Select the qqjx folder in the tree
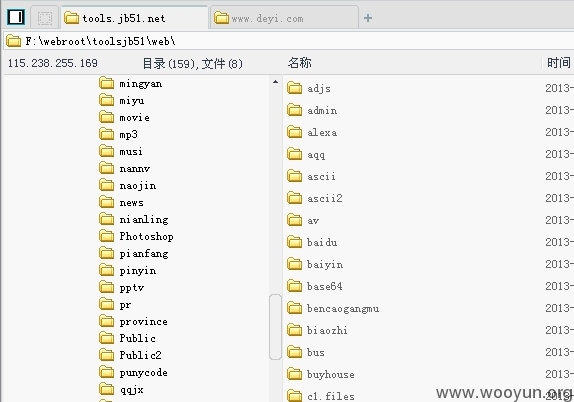The height and width of the screenshot is (402, 574). pos(121,389)
